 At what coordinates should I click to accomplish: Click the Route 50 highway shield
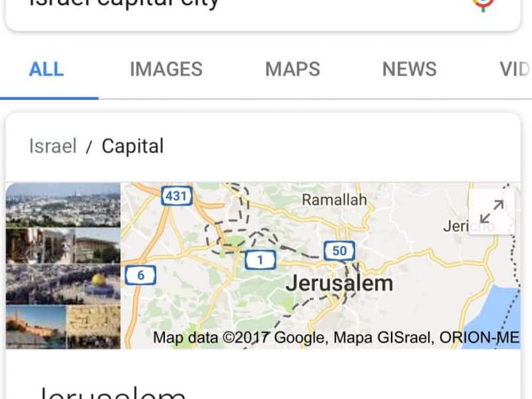340,251
